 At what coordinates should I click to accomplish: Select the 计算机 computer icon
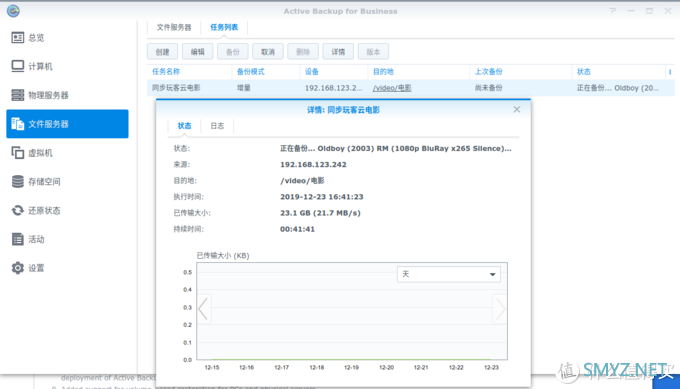point(17,66)
